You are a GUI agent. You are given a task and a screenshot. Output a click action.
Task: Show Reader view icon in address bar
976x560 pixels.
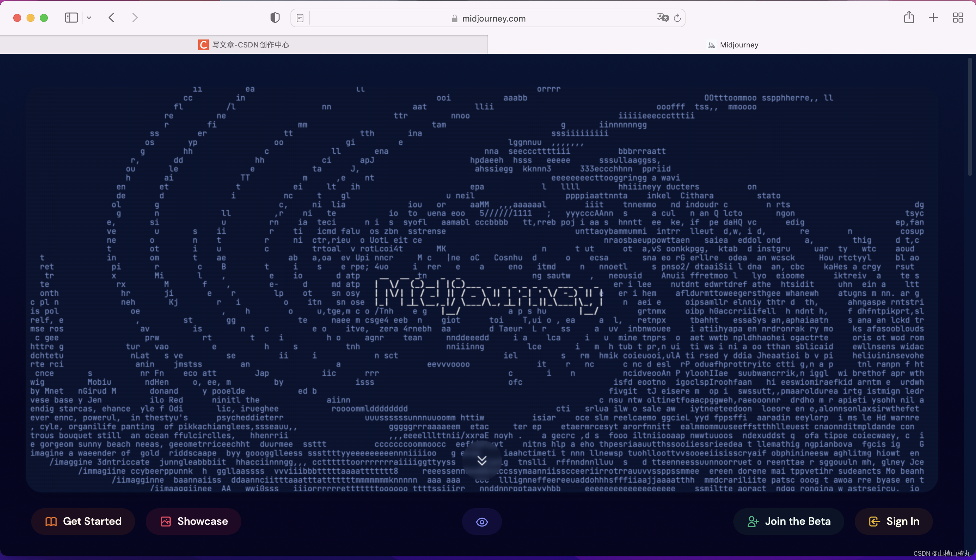[300, 18]
